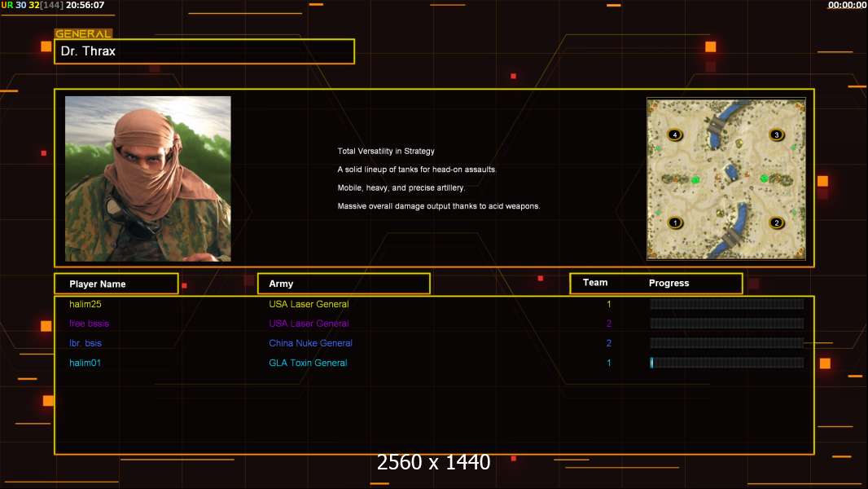Screen dimensions: 868x489
Task: Click start position 2 on the minimap
Action: (776, 222)
